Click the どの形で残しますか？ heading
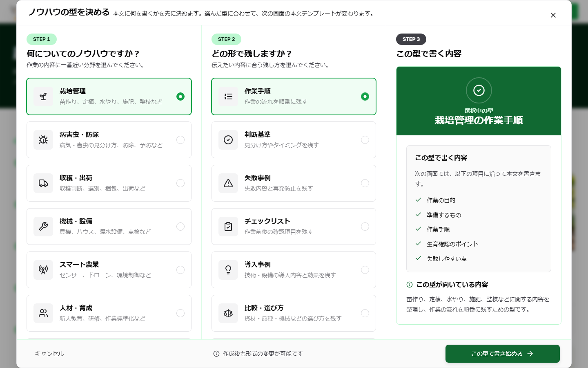Viewport: 588px width, 368px height. pos(252,54)
